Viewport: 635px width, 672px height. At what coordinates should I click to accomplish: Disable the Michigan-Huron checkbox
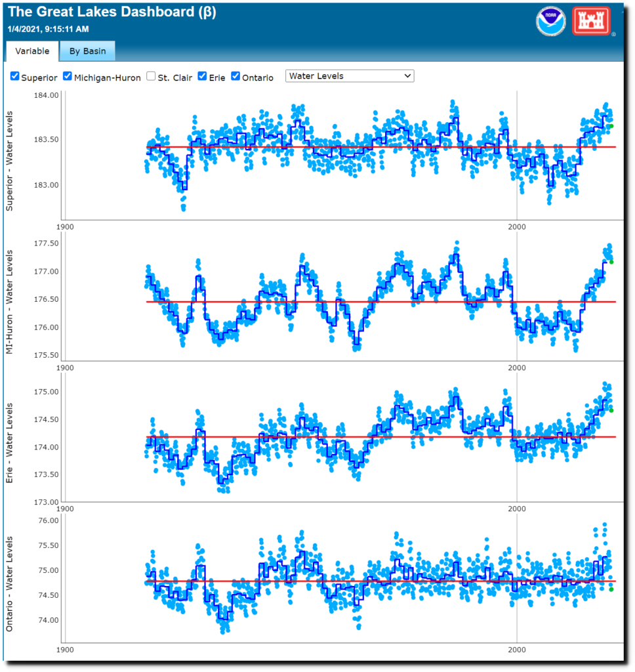click(x=68, y=76)
